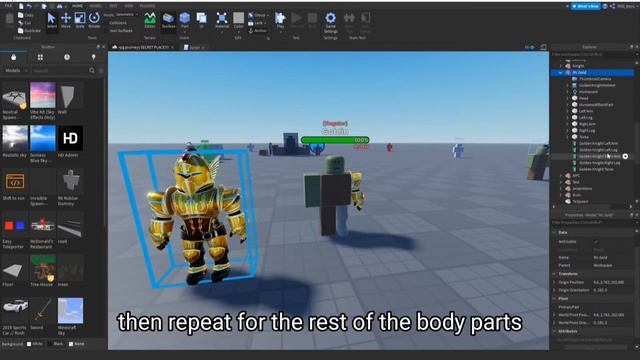Screen dimensions: 640x360
Task: Open the UI insert tool
Action: 202,20
